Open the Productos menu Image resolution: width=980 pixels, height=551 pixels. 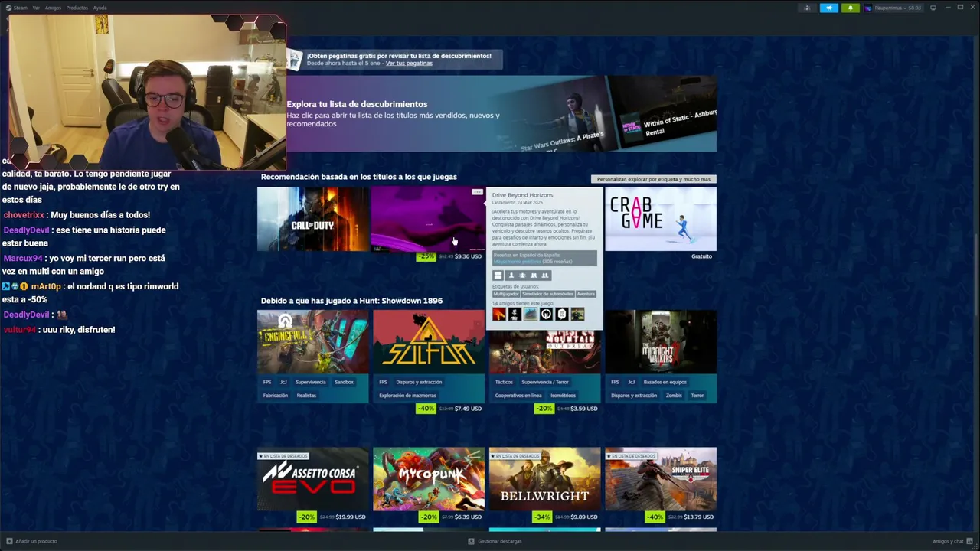(77, 8)
